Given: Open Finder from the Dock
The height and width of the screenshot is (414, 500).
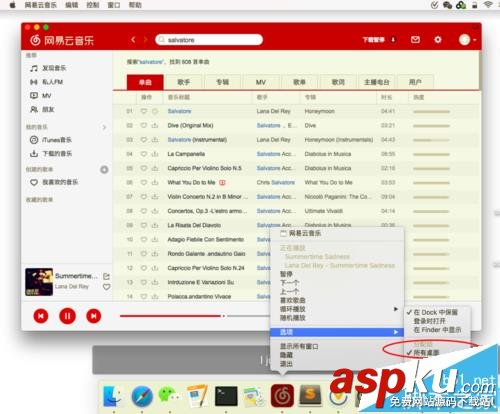Looking at the screenshot, I should pos(112,396).
